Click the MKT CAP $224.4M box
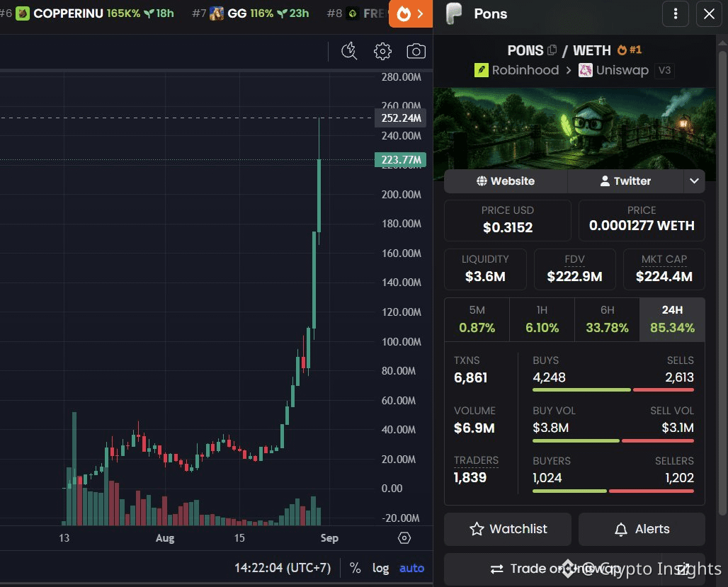Image resolution: width=728 pixels, height=587 pixels. [x=664, y=269]
